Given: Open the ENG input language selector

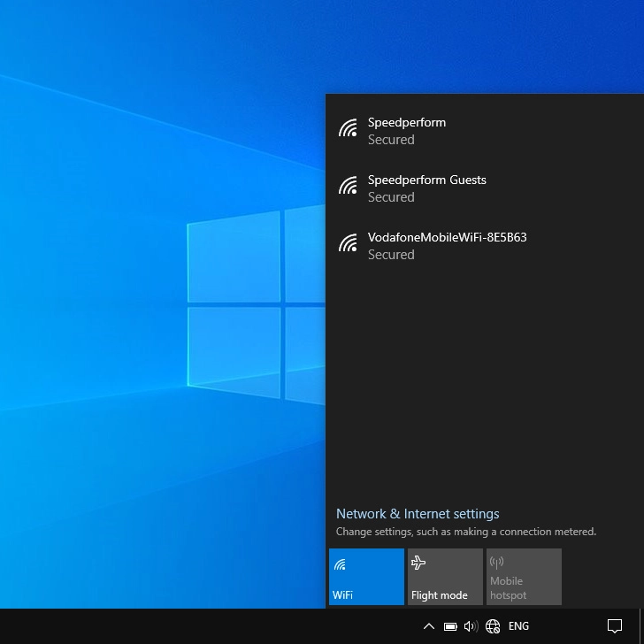Looking at the screenshot, I should click(x=518, y=626).
